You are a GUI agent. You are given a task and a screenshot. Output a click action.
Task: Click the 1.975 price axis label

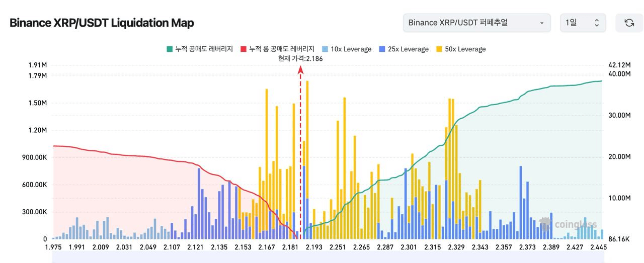click(x=53, y=247)
